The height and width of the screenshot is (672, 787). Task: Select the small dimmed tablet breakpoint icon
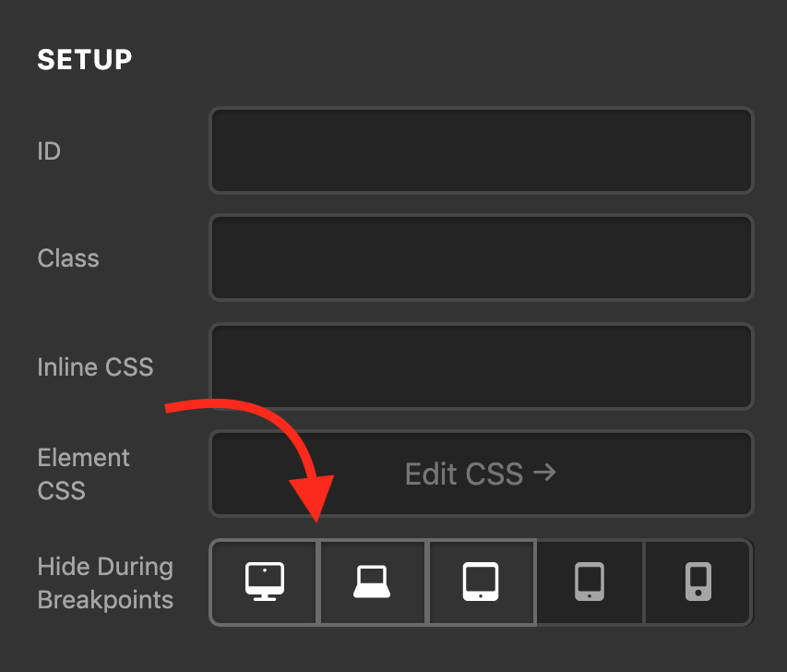click(590, 582)
